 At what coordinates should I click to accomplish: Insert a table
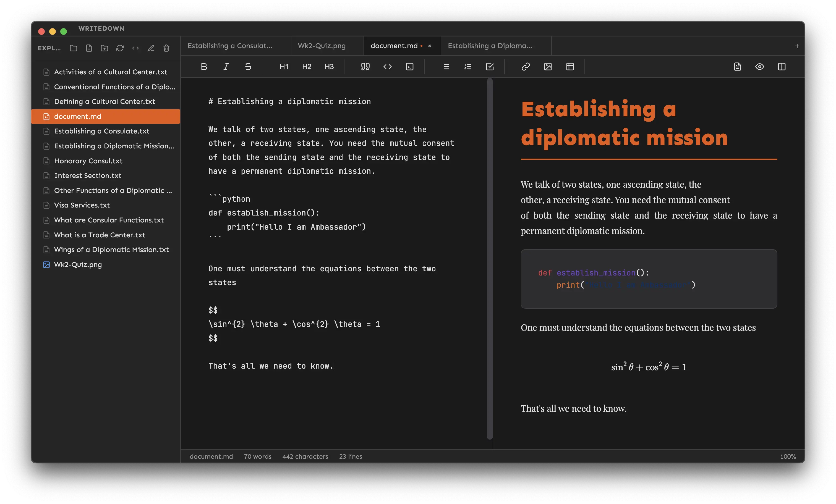[570, 67]
